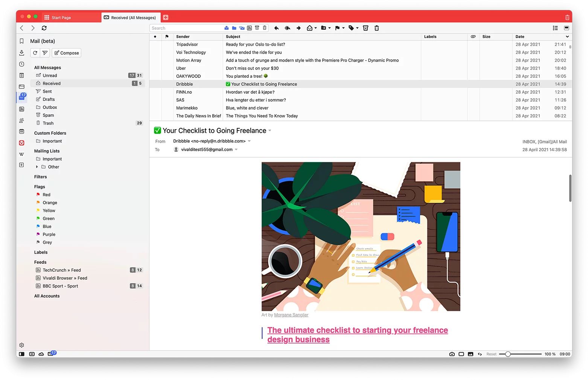
Task: Toggle show trash filter in search field
Action: click(265, 28)
